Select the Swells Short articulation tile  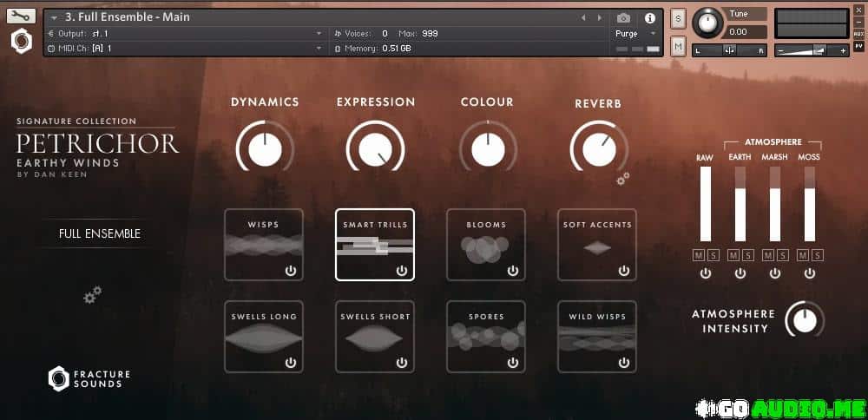tap(375, 337)
